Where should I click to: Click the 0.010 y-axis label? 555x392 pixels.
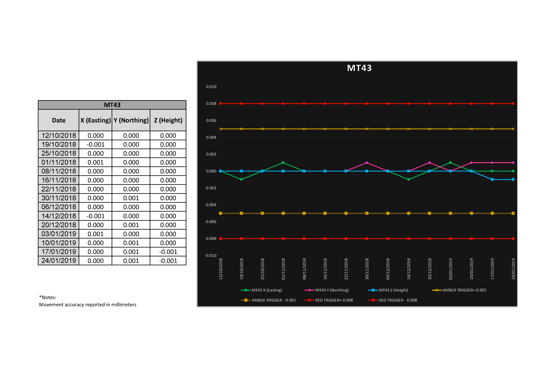point(211,87)
